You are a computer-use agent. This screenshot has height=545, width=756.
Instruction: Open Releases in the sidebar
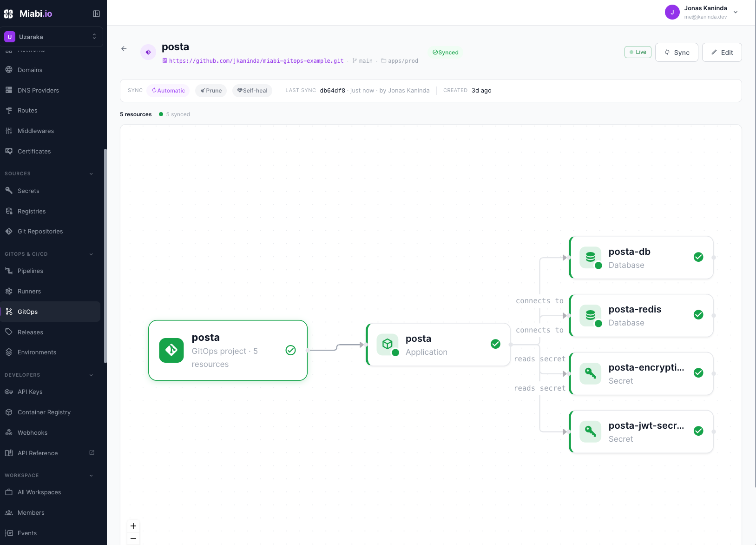pyautogui.click(x=50, y=332)
